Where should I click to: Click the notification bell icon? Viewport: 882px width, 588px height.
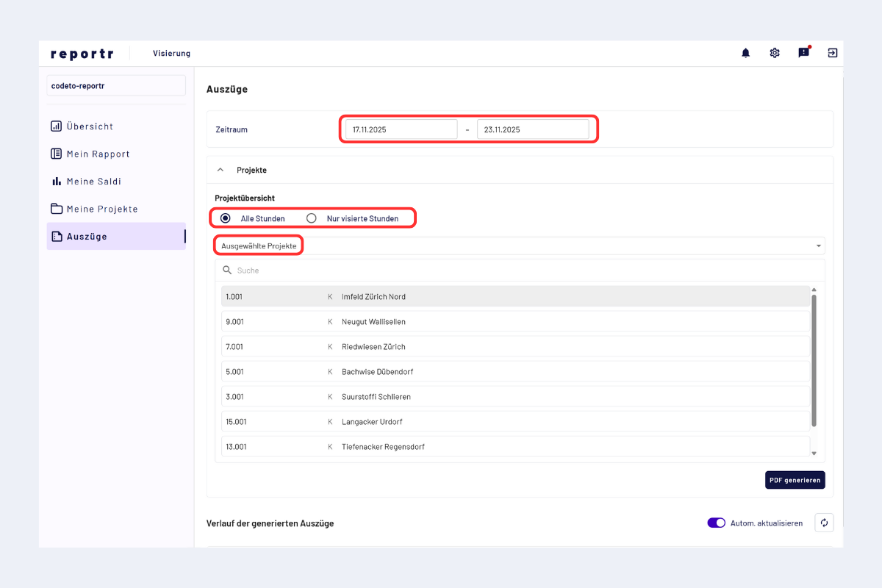745,53
